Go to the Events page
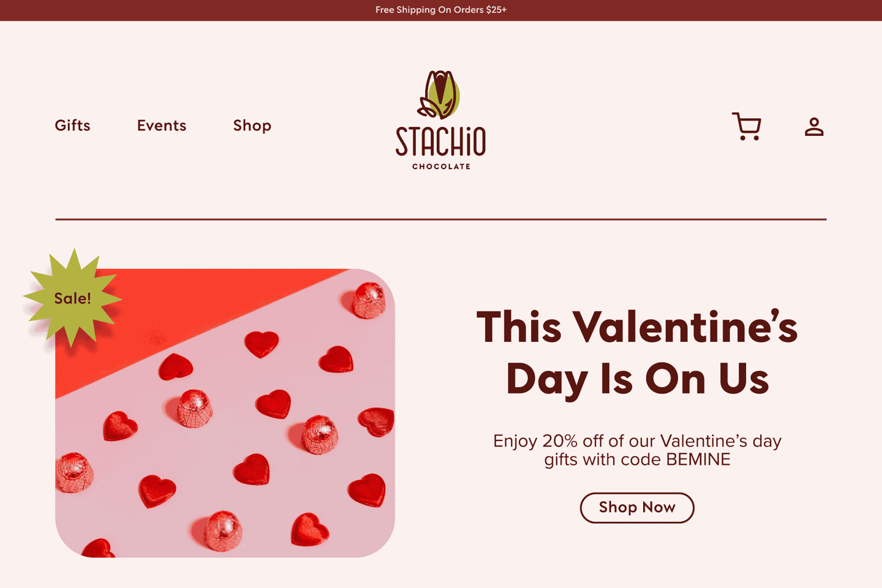Image resolution: width=882 pixels, height=588 pixels. pos(162,126)
